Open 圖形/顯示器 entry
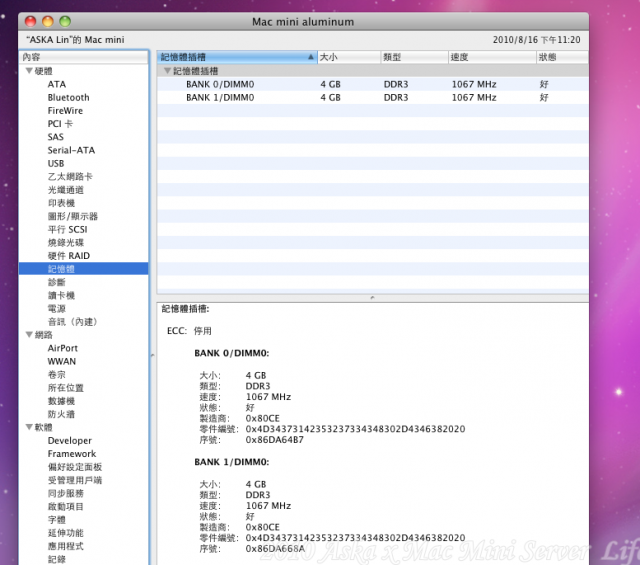The image size is (640, 565). [x=73, y=216]
